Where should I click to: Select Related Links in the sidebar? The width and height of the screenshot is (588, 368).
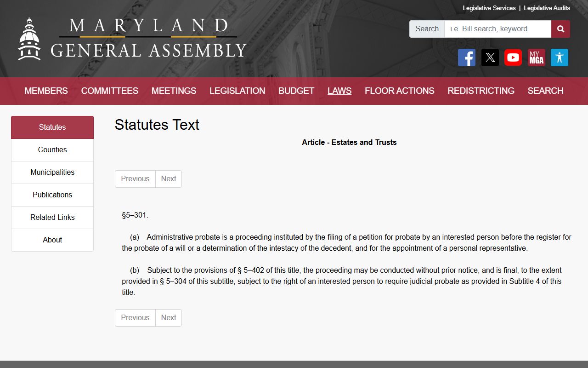[x=52, y=218]
